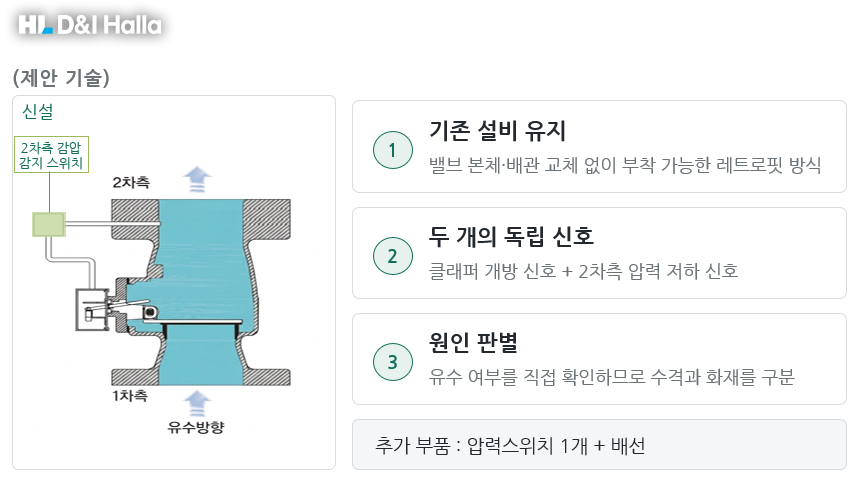
Task: Click the numbered circle 3 icon
Action: (393, 361)
